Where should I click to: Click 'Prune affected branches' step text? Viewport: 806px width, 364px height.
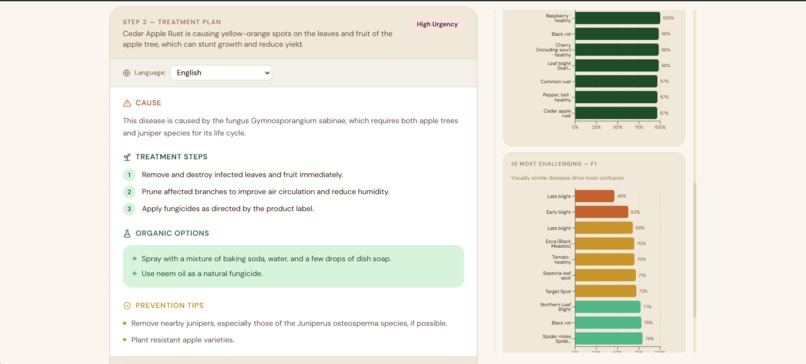click(x=265, y=192)
